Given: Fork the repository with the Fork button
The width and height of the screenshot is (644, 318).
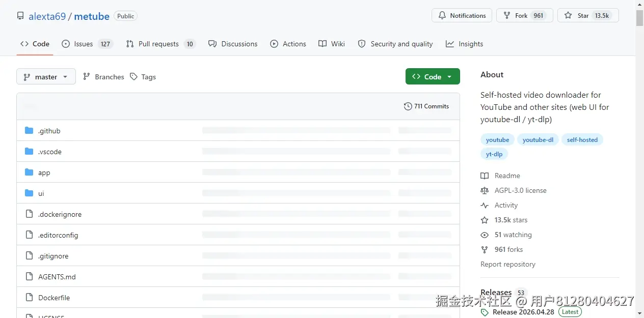Looking at the screenshot, I should (525, 16).
